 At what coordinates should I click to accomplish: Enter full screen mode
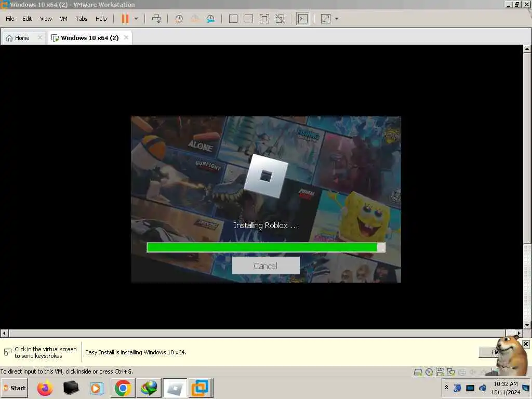(x=264, y=19)
